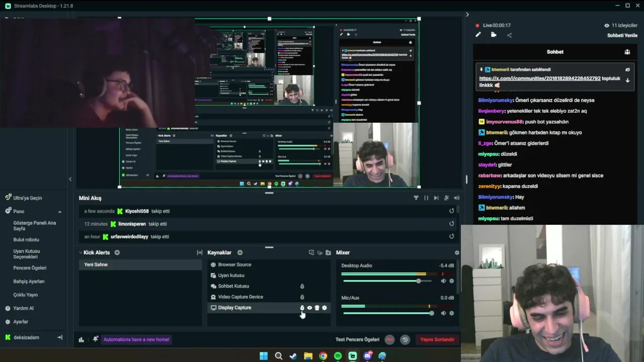Image resolution: width=644 pixels, height=362 pixels.
Task: Open the x.com communities link in chat
Action: click(x=539, y=78)
